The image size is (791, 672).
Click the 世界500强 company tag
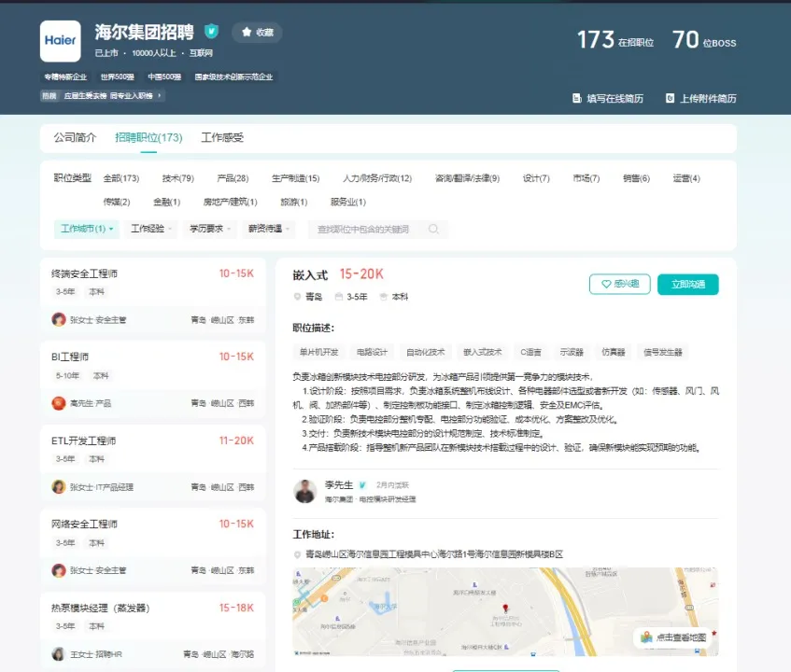(117, 77)
